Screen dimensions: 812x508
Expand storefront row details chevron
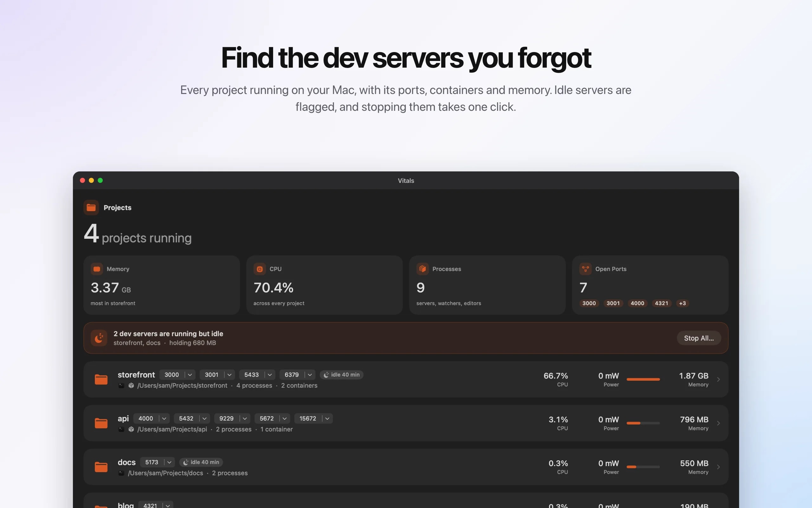(x=718, y=379)
